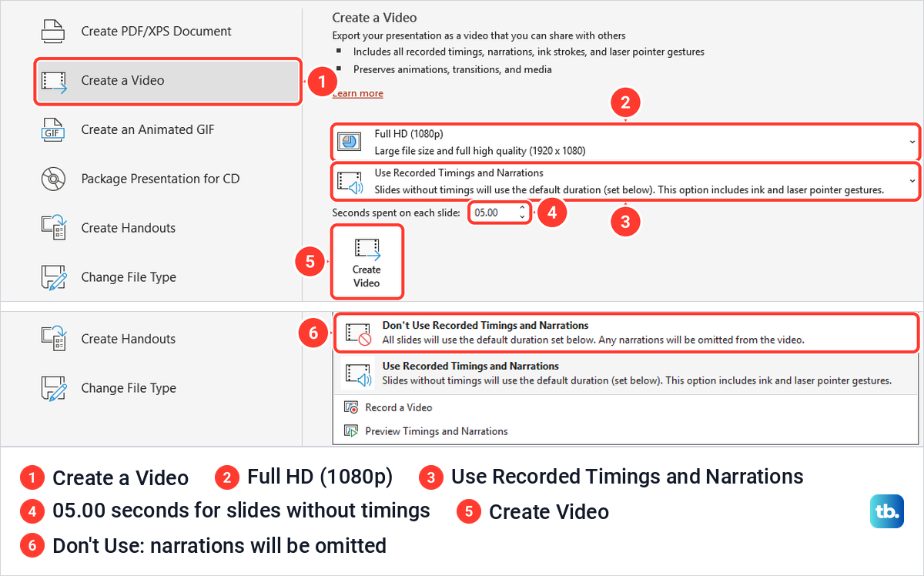Click the 'Preserves animations, transitions, and media' bullet

[453, 69]
